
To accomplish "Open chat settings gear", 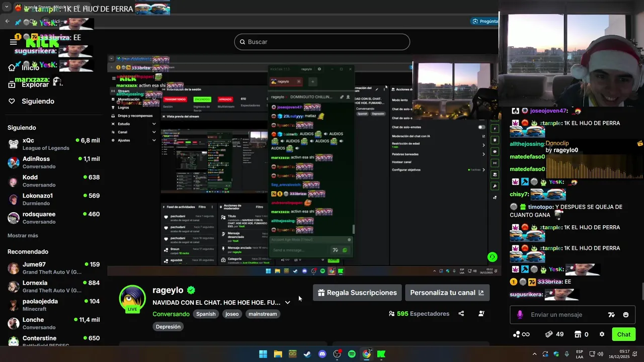I will (x=602, y=334).
